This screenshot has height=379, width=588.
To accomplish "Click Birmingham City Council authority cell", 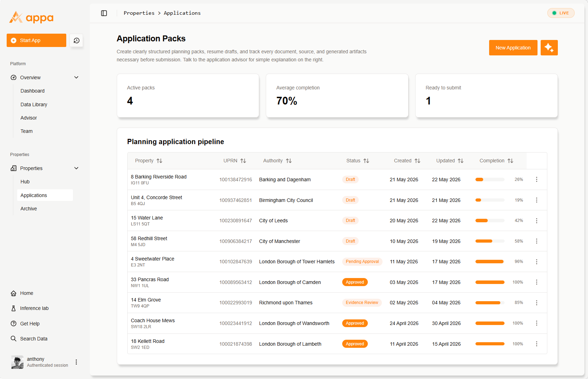I will pyautogui.click(x=286, y=200).
